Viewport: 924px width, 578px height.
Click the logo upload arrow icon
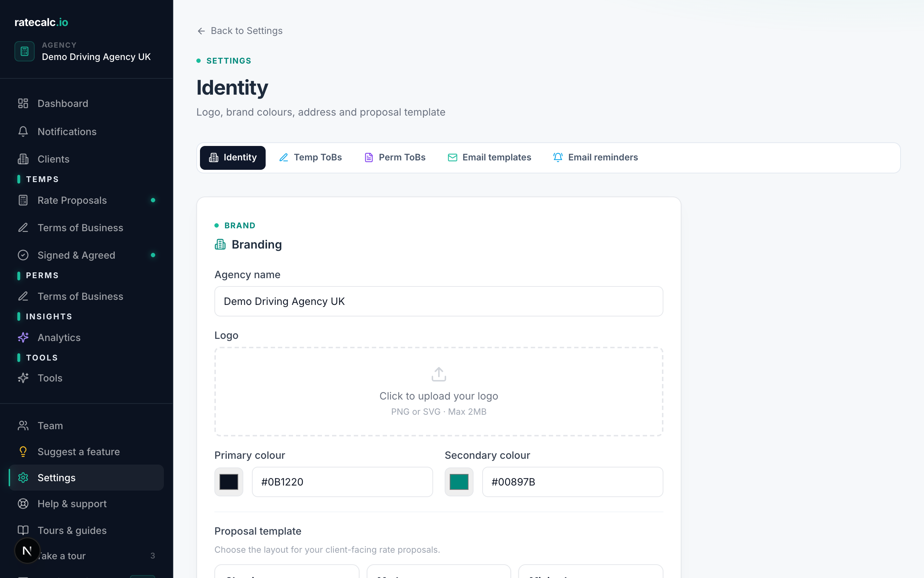[x=439, y=374]
